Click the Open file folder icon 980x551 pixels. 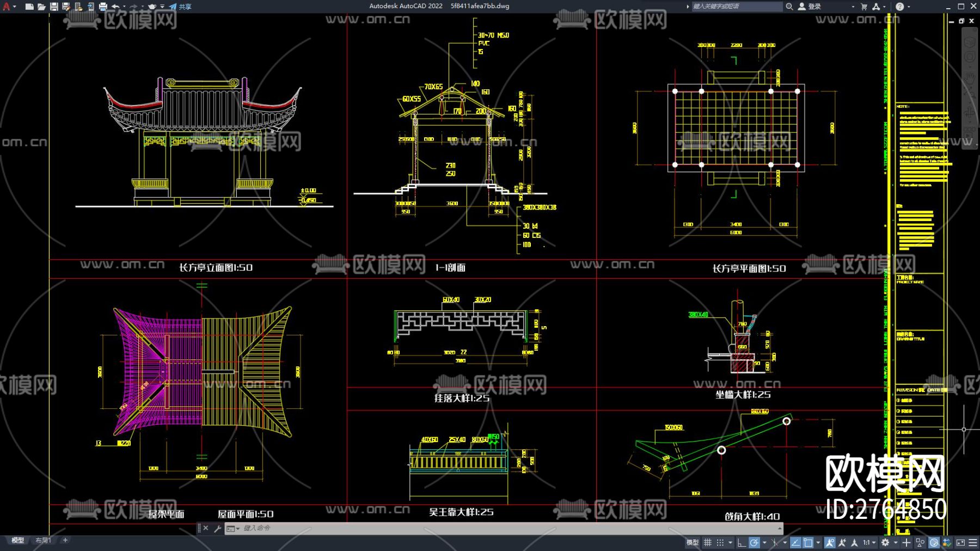coord(41,7)
